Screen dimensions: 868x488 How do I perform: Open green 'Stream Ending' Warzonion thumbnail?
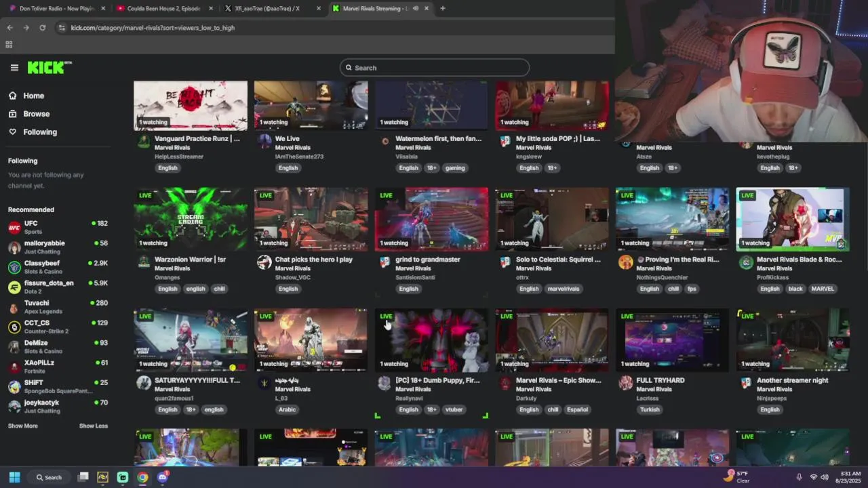(191, 220)
